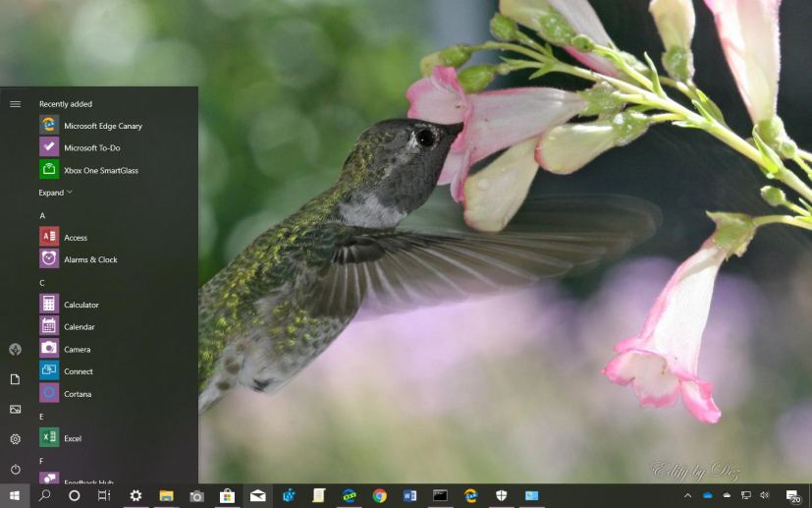This screenshot has width=812, height=508.
Task: Open Windows Security shield on taskbar
Action: (x=502, y=495)
